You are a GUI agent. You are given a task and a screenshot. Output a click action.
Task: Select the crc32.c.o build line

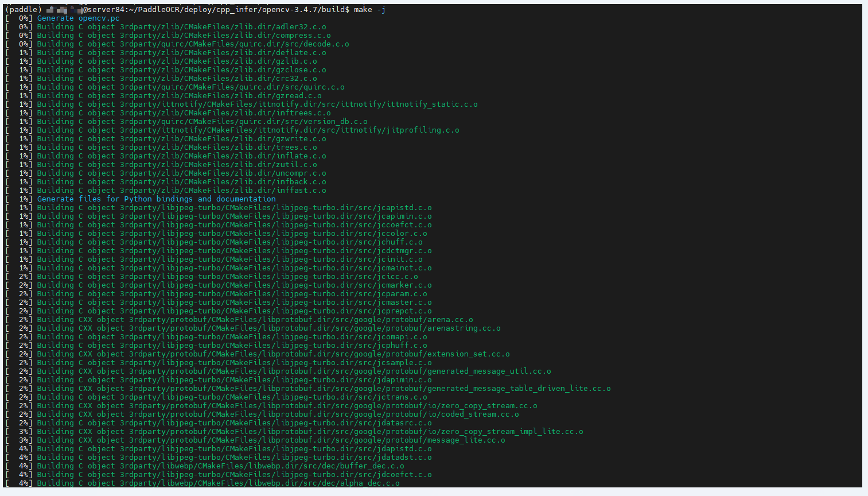[161, 79]
